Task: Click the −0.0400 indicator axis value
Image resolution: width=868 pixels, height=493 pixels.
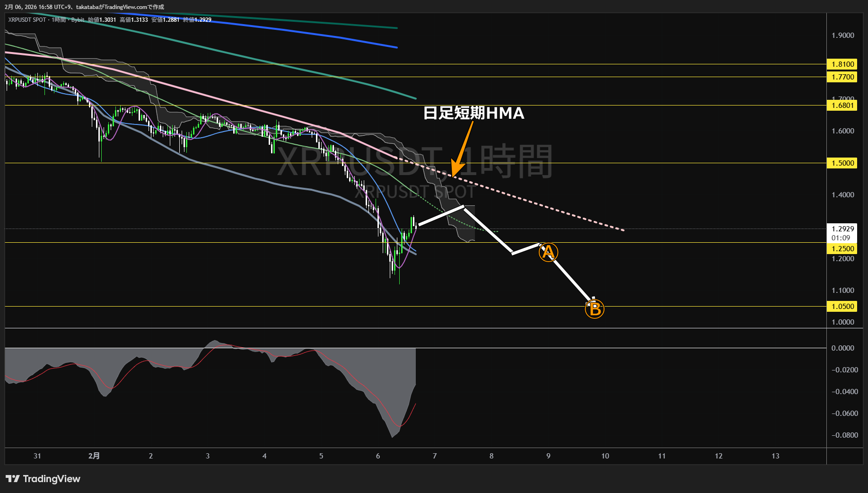Action: click(844, 392)
